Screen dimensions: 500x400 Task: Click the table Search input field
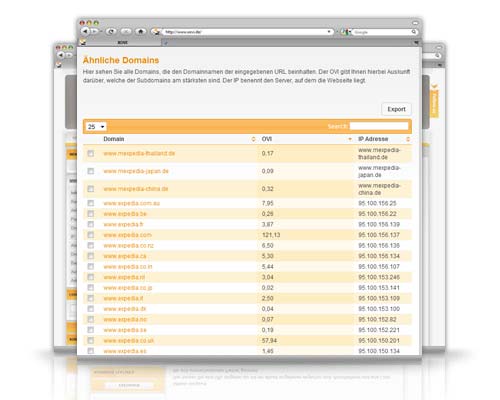[x=379, y=126]
